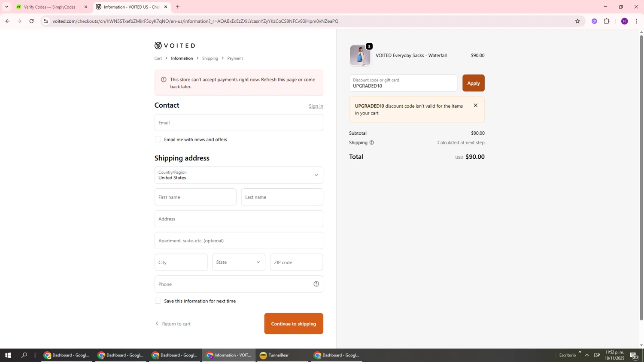The image size is (644, 362).
Task: Click the Everyday Sacks product thumbnail
Action: (360, 55)
